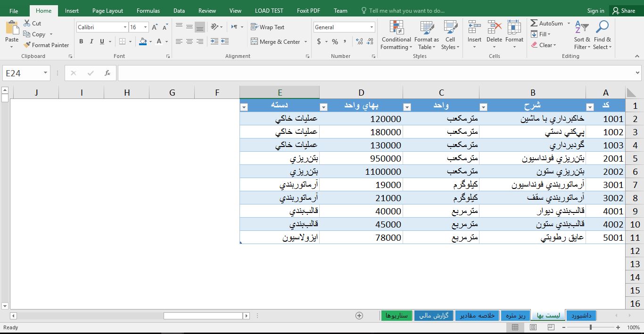
Task: Open the borders dropdown
Action: point(130,41)
